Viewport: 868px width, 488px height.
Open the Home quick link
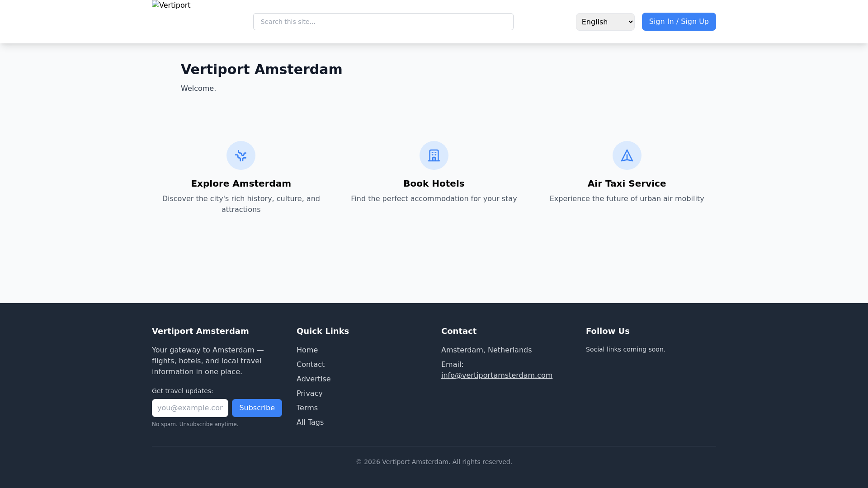coord(307,350)
